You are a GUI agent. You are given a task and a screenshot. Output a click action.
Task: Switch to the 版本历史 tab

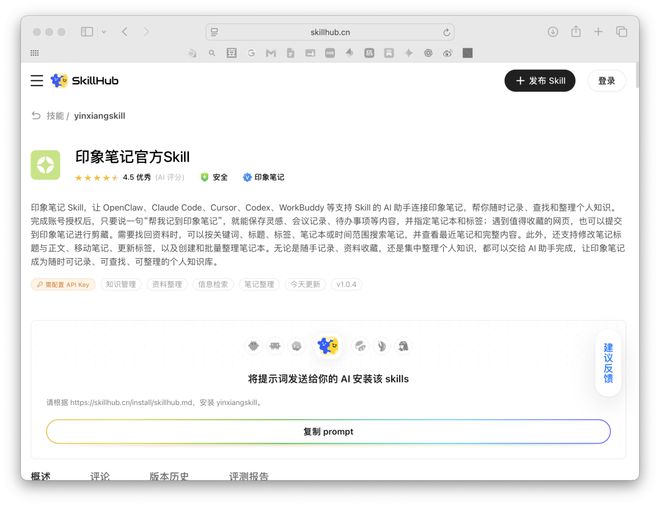169,476
